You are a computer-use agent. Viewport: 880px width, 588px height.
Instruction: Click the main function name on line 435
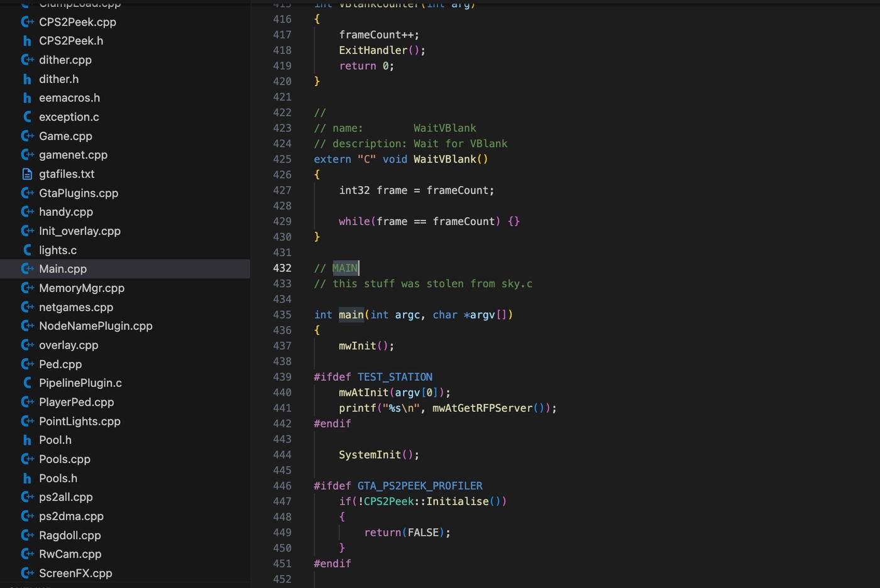(351, 315)
